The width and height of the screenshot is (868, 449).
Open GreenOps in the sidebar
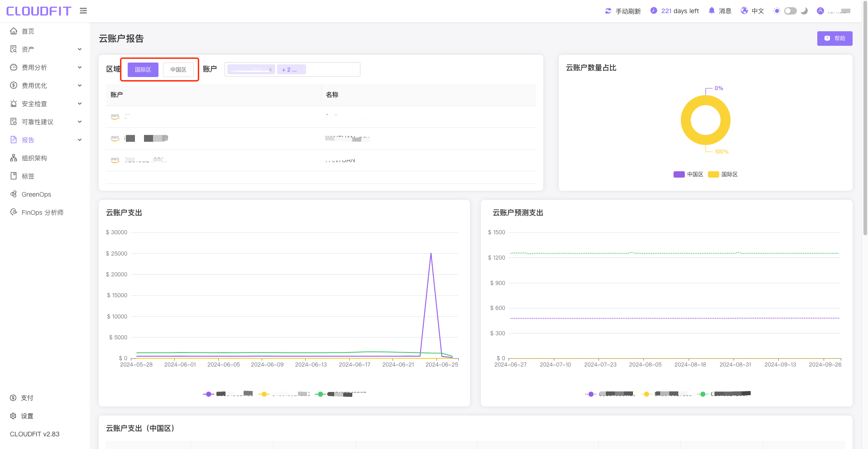(36, 194)
